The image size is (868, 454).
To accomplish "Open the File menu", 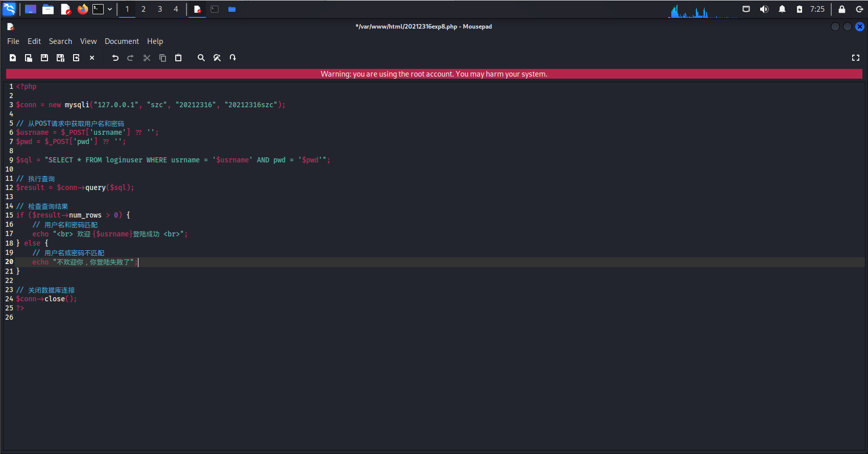I will click(x=13, y=41).
